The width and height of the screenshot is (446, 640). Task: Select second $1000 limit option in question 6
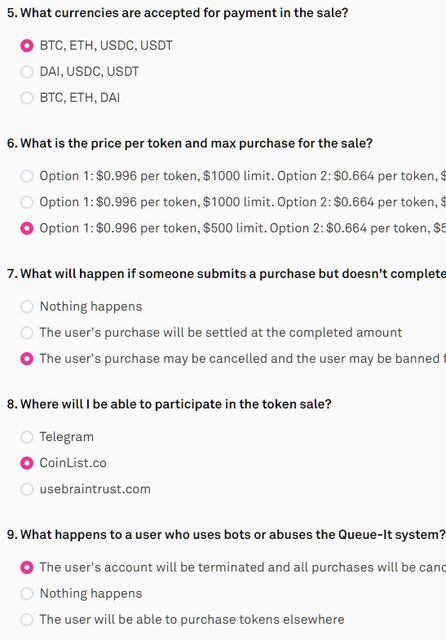click(27, 202)
